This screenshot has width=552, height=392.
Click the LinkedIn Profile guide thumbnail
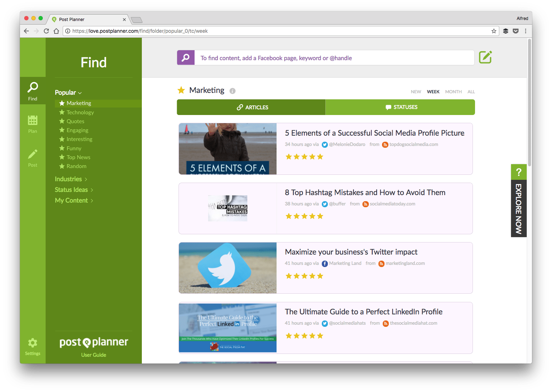228,328
